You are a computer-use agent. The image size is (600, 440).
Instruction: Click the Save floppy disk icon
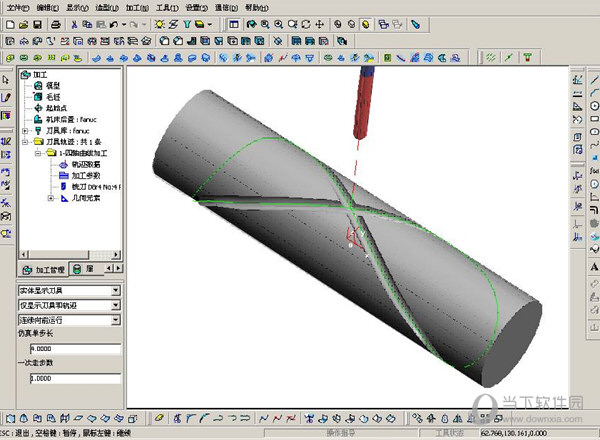[37, 25]
